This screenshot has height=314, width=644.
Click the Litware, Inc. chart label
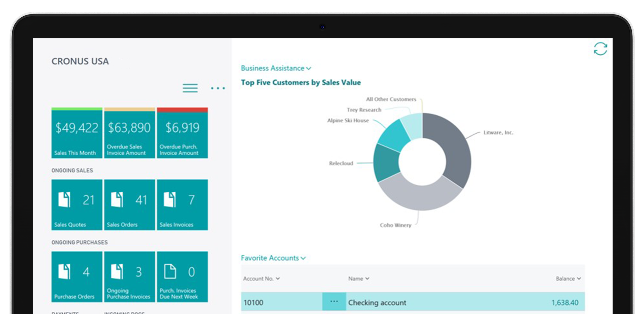pyautogui.click(x=498, y=133)
